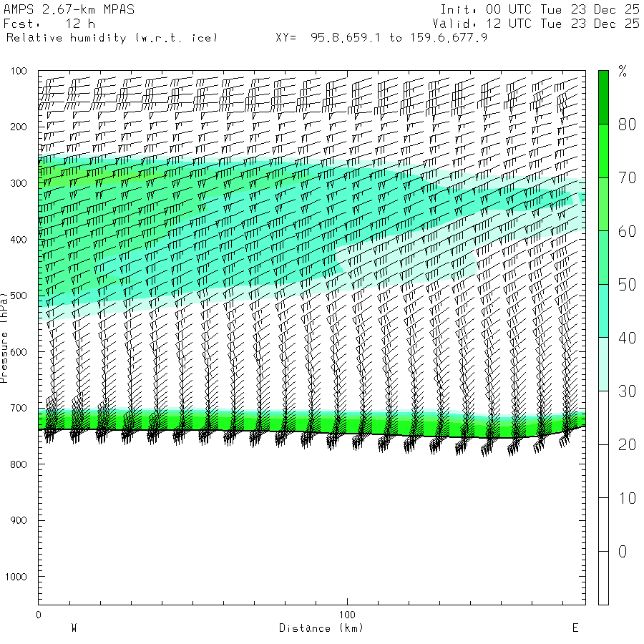644x644 pixels.
Task: Click the colorbar '0' value label
Action: pos(623,552)
